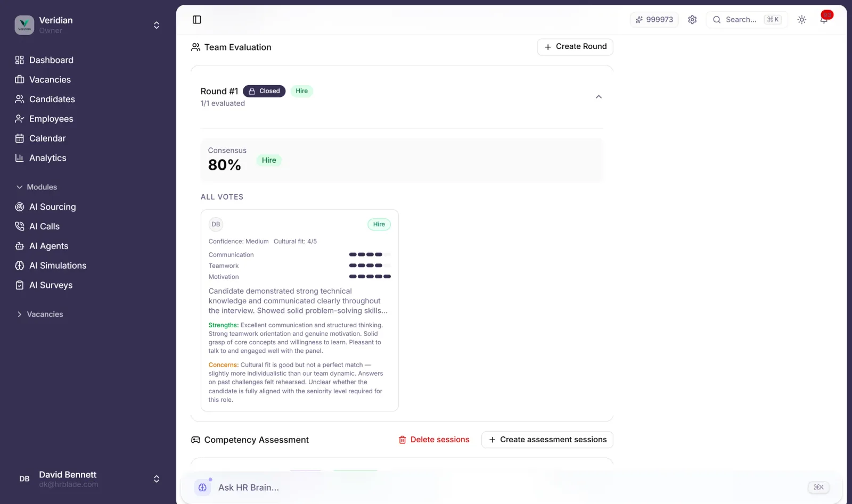Click the Concerns label in vote card
The image size is (852, 504).
tap(224, 365)
